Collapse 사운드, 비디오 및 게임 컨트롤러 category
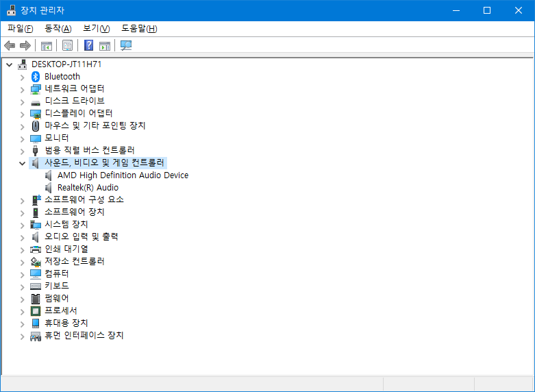 (x=22, y=164)
